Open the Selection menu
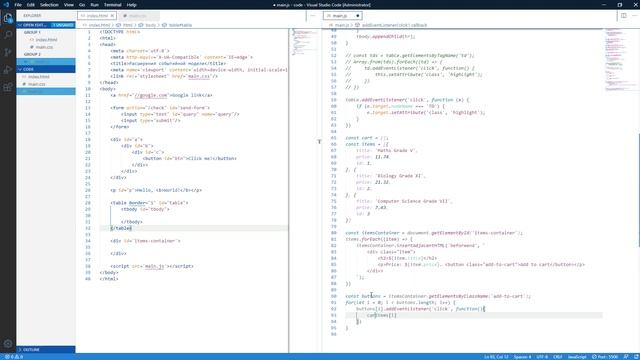 [x=49, y=5]
